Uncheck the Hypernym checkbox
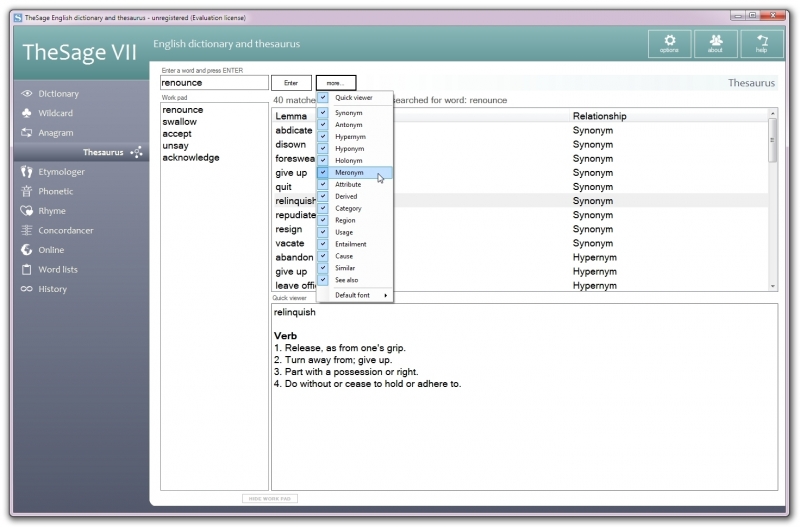The image size is (800, 527). point(323,136)
